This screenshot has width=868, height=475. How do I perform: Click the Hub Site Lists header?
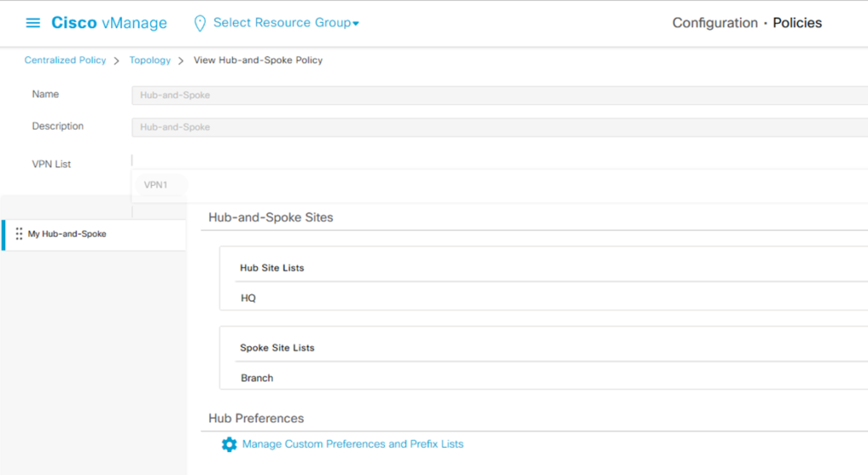click(x=272, y=268)
